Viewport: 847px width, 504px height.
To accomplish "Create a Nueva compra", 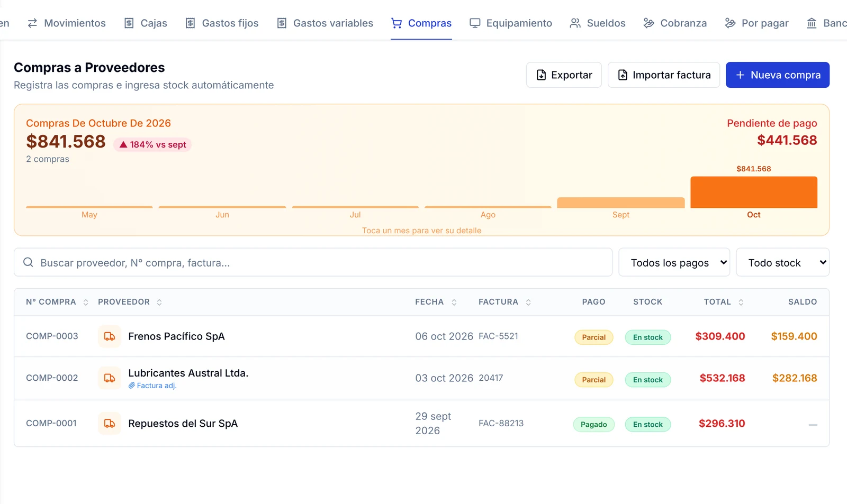I will pyautogui.click(x=778, y=75).
